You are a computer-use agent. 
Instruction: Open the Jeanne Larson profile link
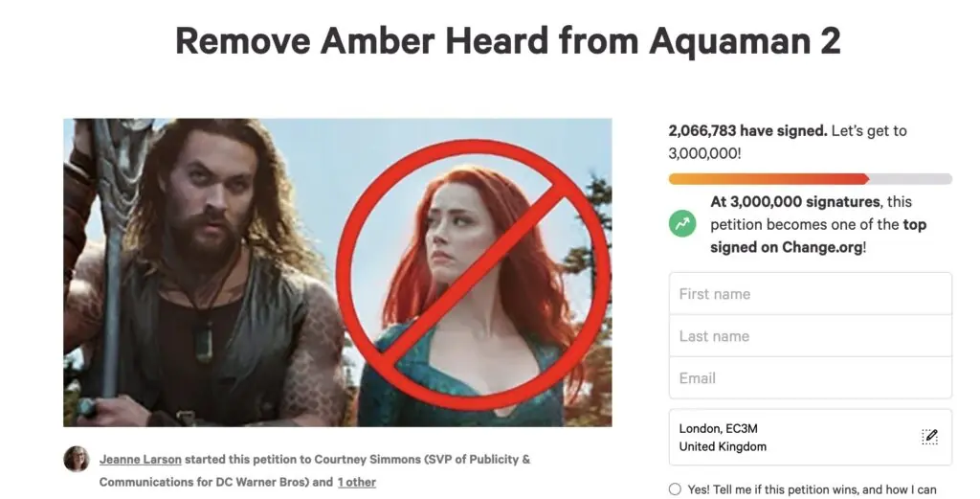point(140,460)
